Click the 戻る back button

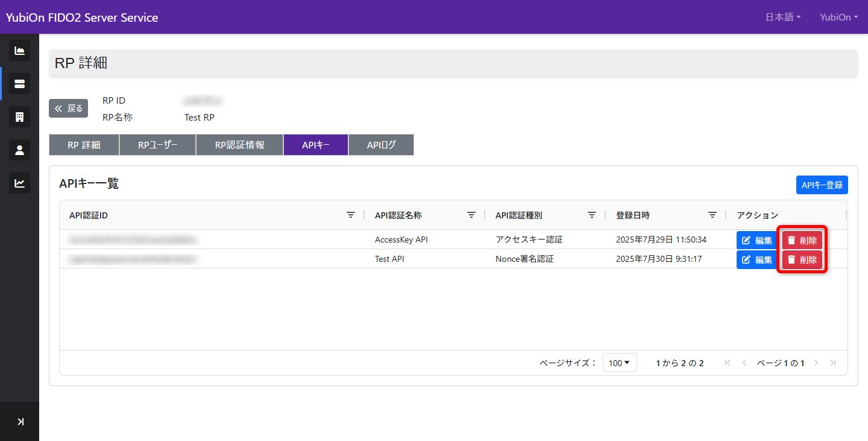click(x=68, y=109)
